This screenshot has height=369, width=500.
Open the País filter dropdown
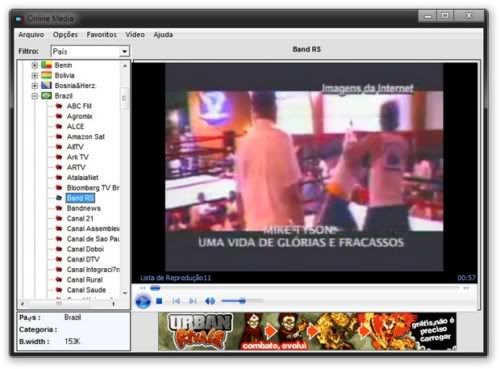(x=124, y=52)
